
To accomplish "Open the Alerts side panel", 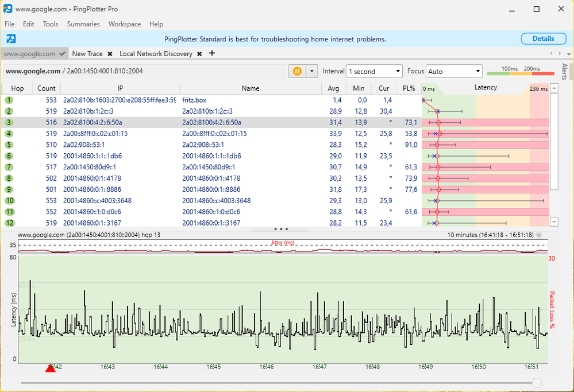I will (x=564, y=71).
